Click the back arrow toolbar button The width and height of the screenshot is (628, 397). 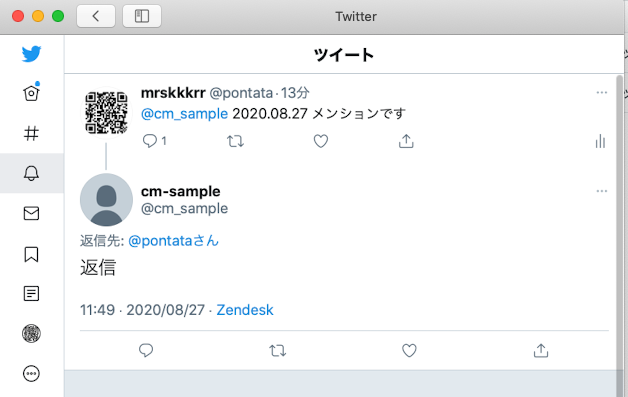[x=96, y=16]
